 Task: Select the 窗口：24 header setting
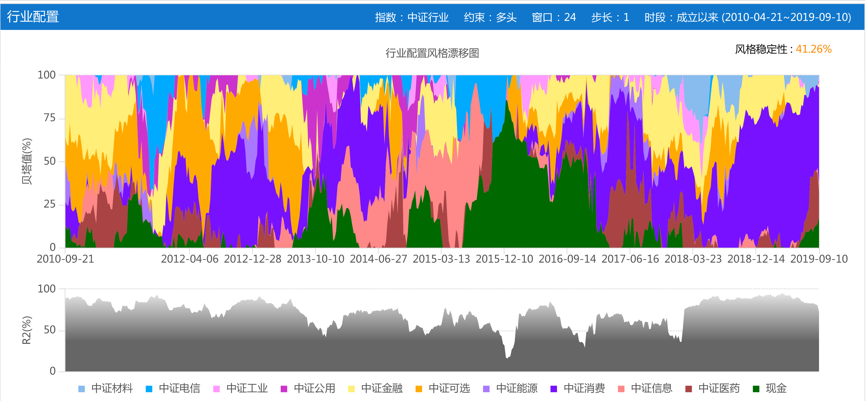coord(554,17)
